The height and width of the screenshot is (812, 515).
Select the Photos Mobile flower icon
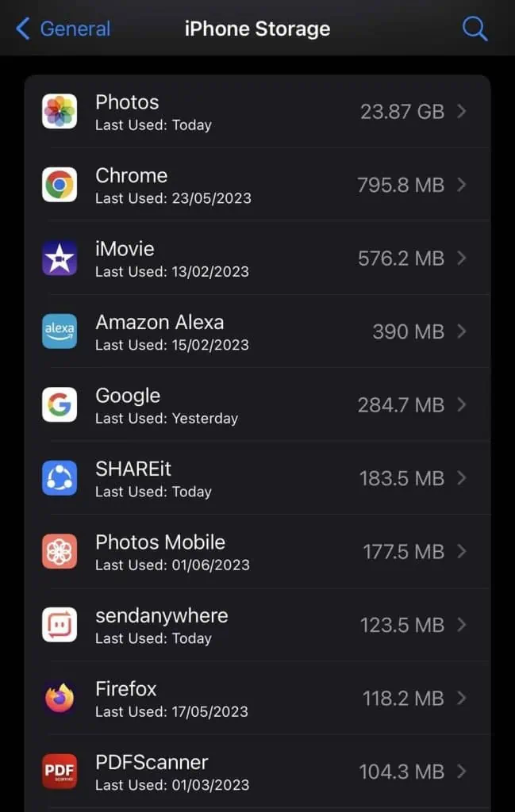point(59,551)
